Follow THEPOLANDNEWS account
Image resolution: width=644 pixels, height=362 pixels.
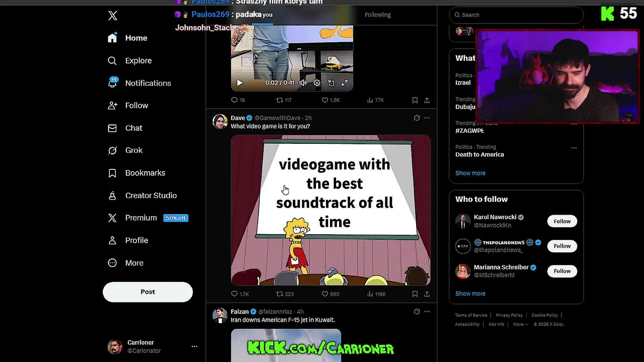click(x=562, y=246)
